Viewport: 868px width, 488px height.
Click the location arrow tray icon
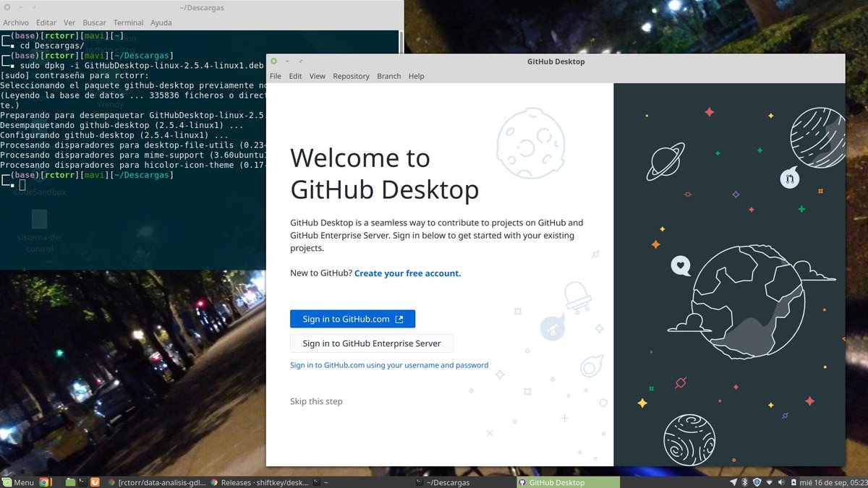coord(733,482)
